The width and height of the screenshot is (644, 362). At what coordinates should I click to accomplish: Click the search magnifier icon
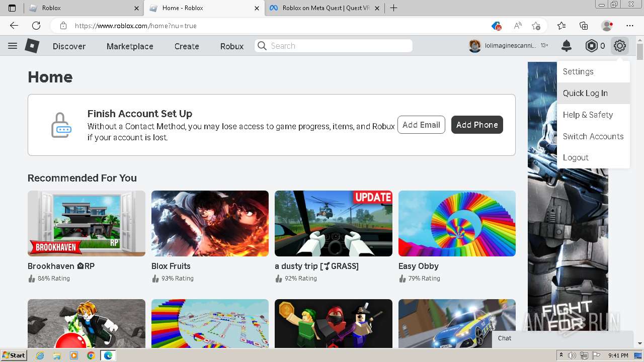[x=262, y=46]
